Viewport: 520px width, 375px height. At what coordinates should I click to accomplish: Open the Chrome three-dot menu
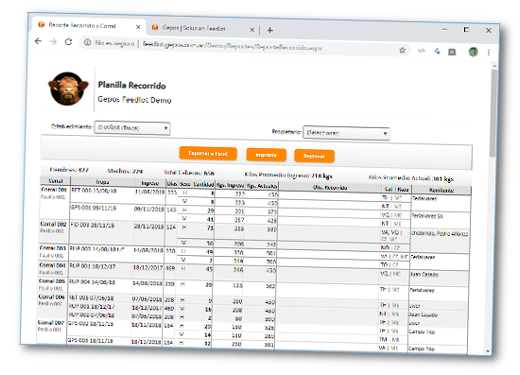[x=489, y=53]
